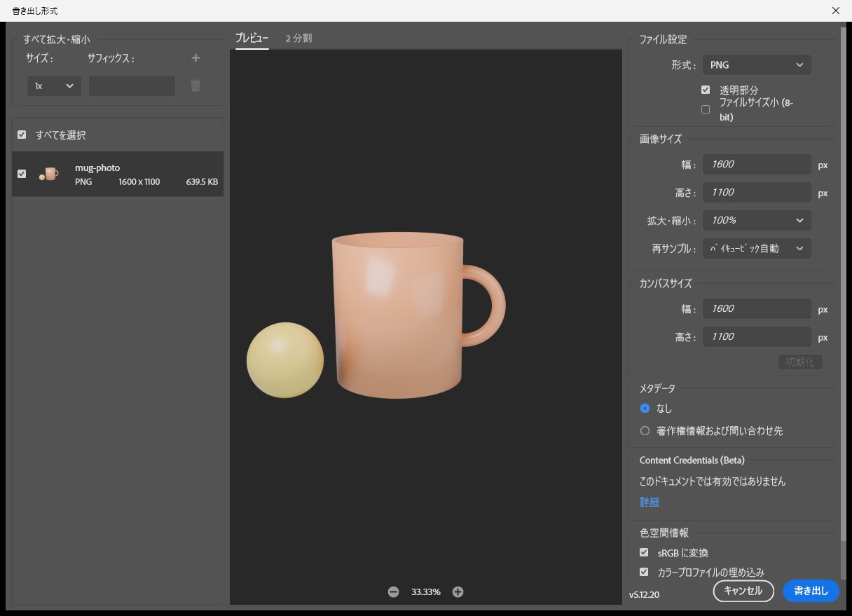
Task: Click the サフィックス text input field
Action: click(132, 85)
